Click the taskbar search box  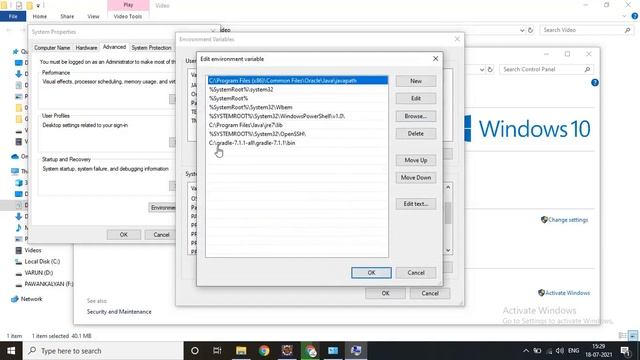(103, 351)
